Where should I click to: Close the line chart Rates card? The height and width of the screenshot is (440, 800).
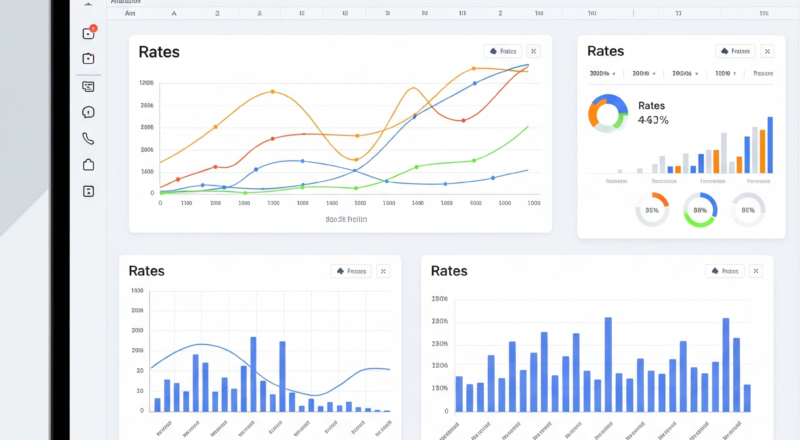tap(533, 51)
